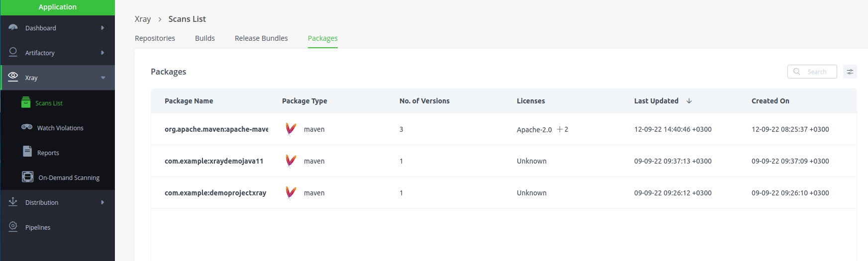Click the Watch Violations binoculars icon

27,127
